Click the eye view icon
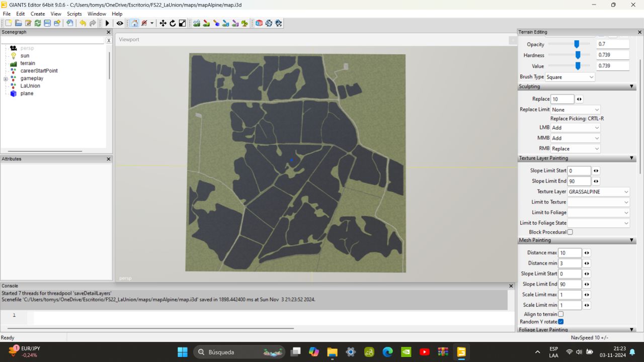The height and width of the screenshot is (362, 644). [x=120, y=23]
